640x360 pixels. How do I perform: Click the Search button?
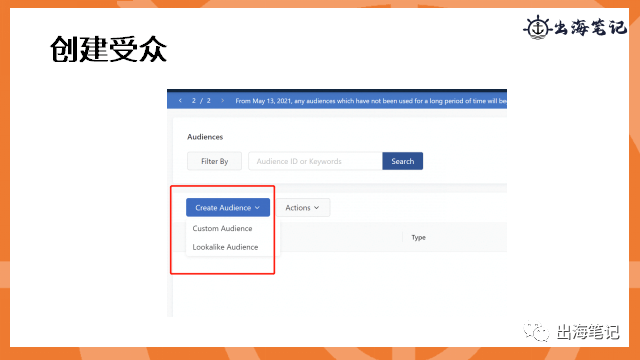coord(402,161)
